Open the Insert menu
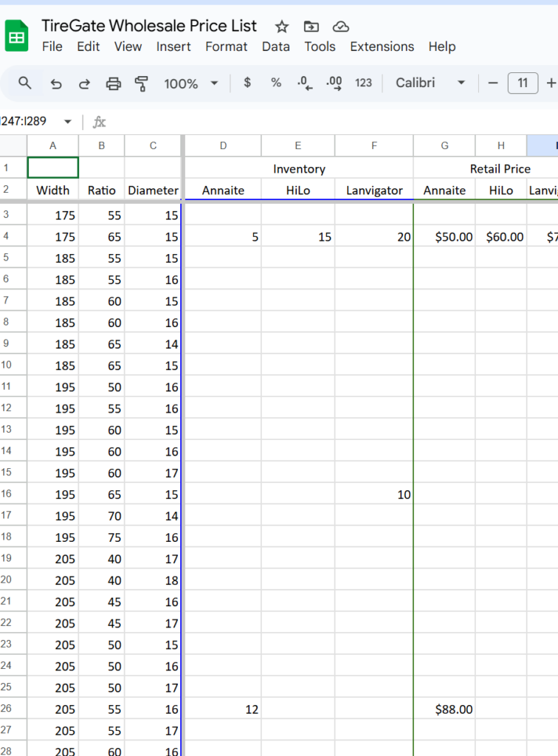 pos(173,47)
